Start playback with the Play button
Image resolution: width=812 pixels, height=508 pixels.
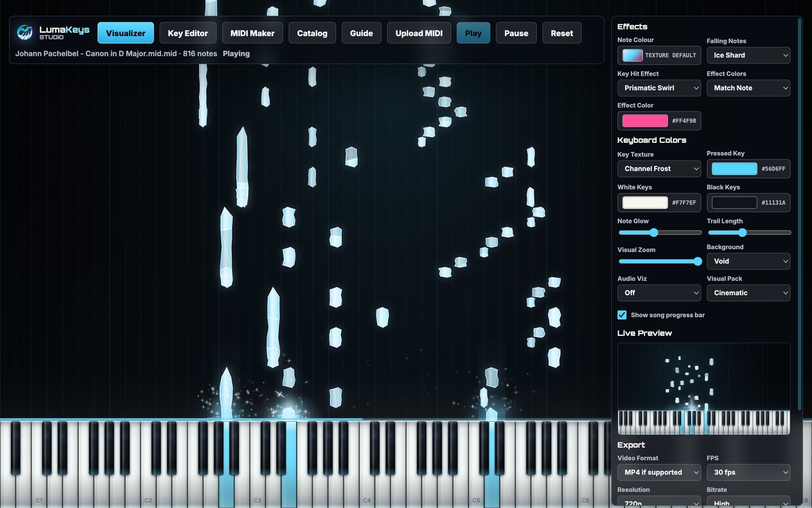[x=473, y=33]
